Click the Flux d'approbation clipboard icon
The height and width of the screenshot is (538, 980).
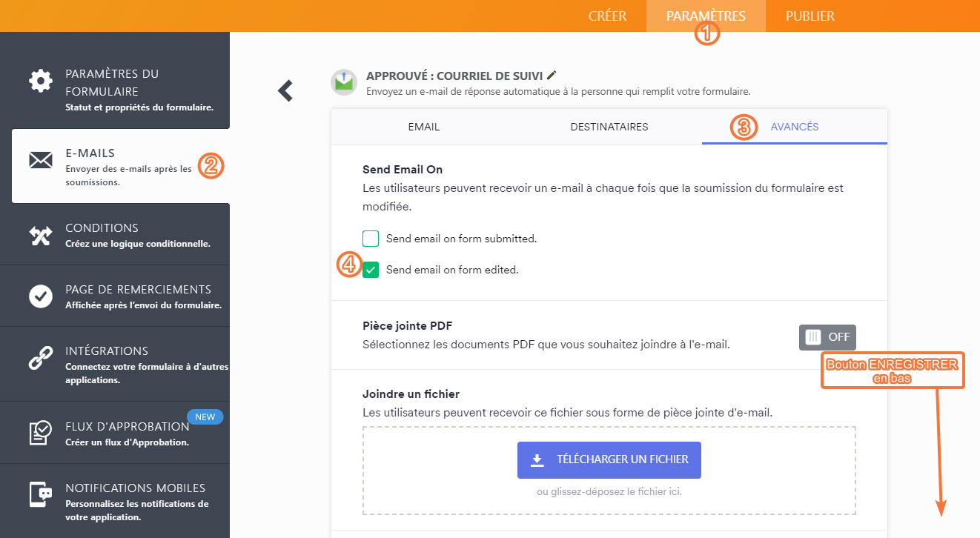pos(41,433)
